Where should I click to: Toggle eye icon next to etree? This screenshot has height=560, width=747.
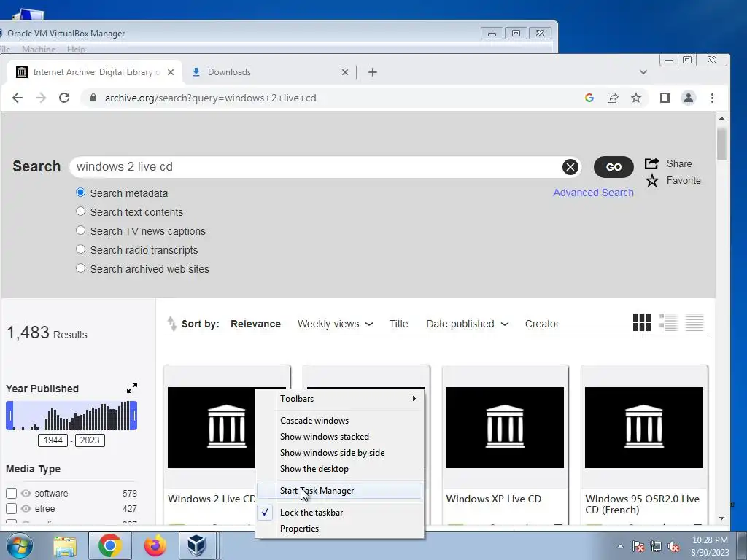click(26, 508)
